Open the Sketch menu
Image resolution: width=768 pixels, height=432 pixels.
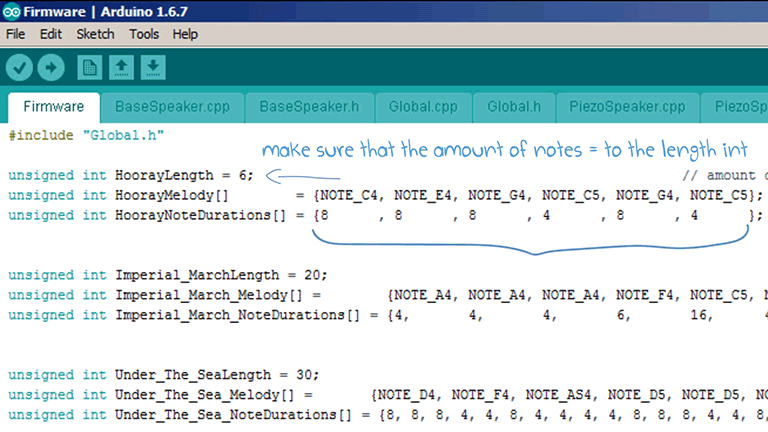tap(95, 34)
